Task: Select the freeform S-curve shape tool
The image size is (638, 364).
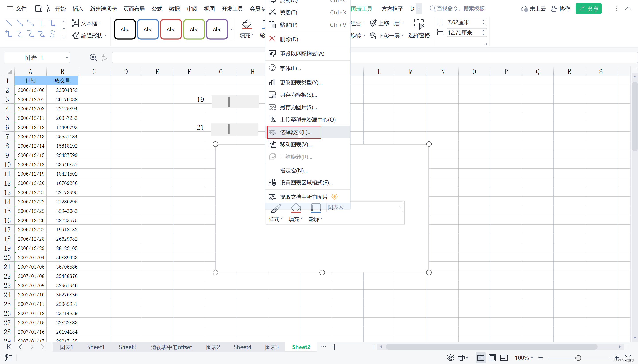Action: point(52,34)
